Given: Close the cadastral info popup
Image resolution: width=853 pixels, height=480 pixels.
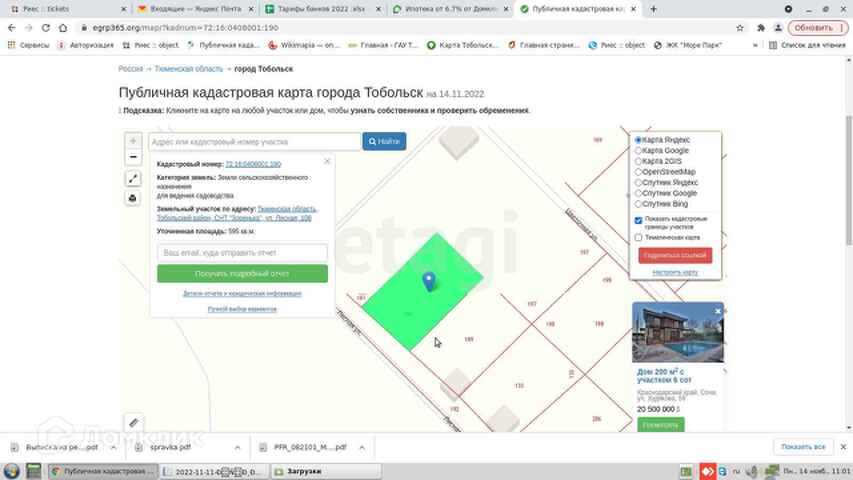Looking at the screenshot, I should tap(327, 161).
